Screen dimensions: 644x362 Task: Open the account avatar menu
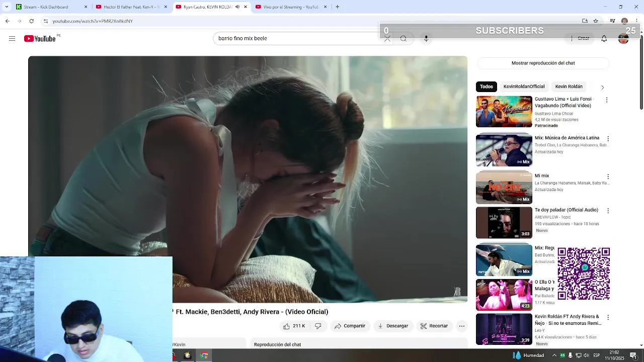point(623,39)
